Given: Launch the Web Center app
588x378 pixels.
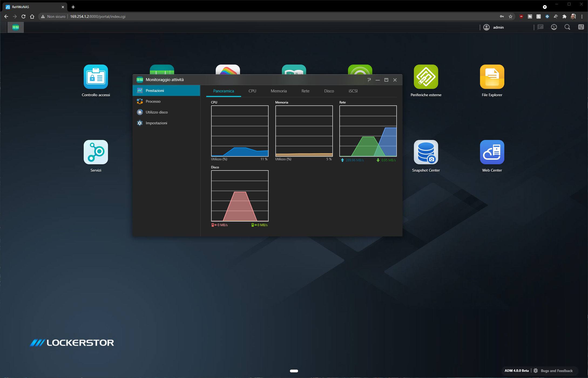Looking at the screenshot, I should 492,152.
